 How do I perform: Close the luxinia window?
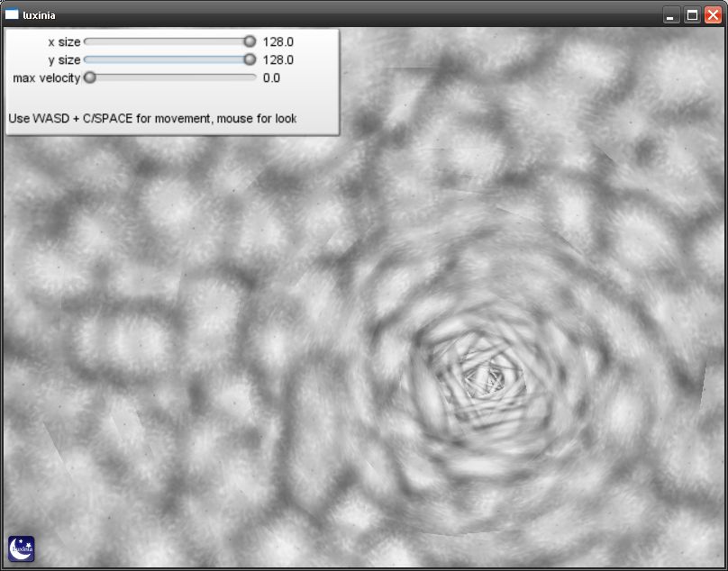point(713,14)
